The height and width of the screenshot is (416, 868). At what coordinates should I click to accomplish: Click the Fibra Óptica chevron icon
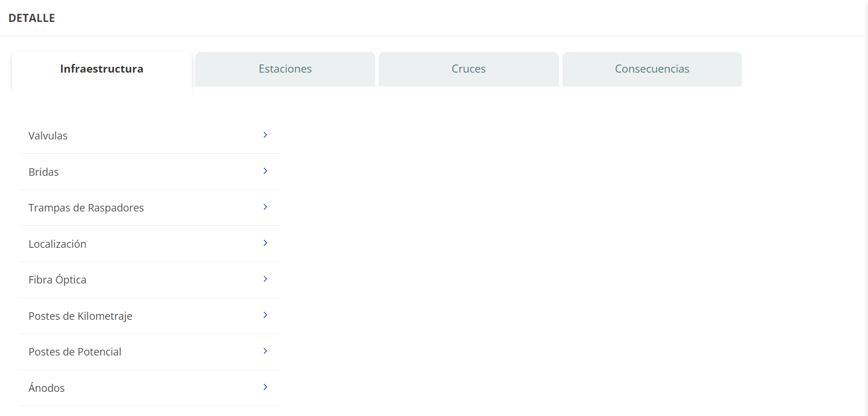tap(265, 279)
